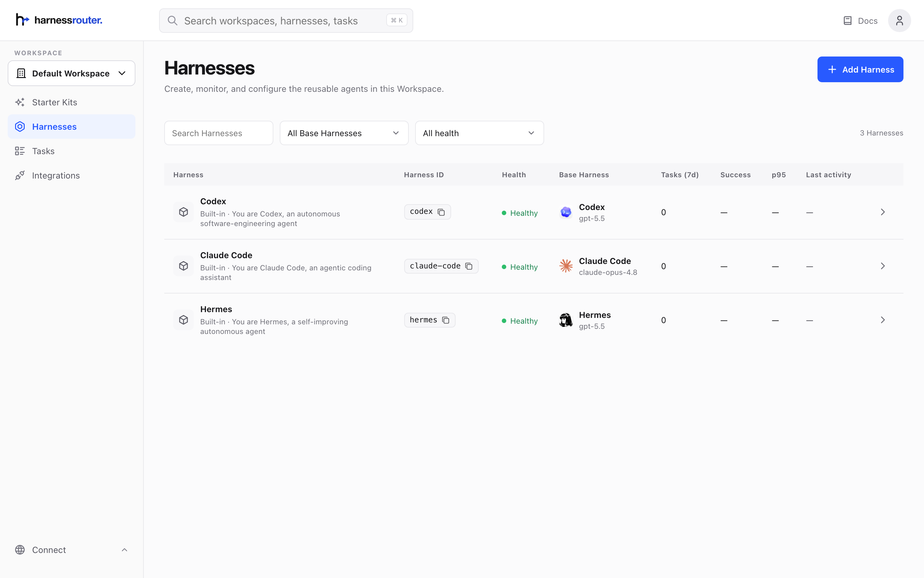Image resolution: width=924 pixels, height=578 pixels.
Task: Click the Healthy status in Hermes row
Action: coord(520,321)
